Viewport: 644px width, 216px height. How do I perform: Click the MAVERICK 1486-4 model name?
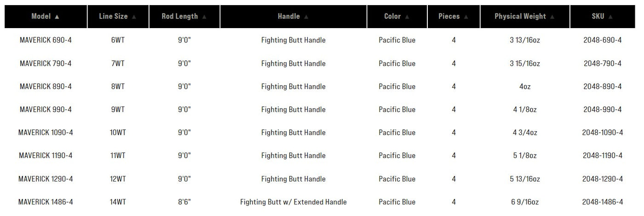pyautogui.click(x=46, y=202)
